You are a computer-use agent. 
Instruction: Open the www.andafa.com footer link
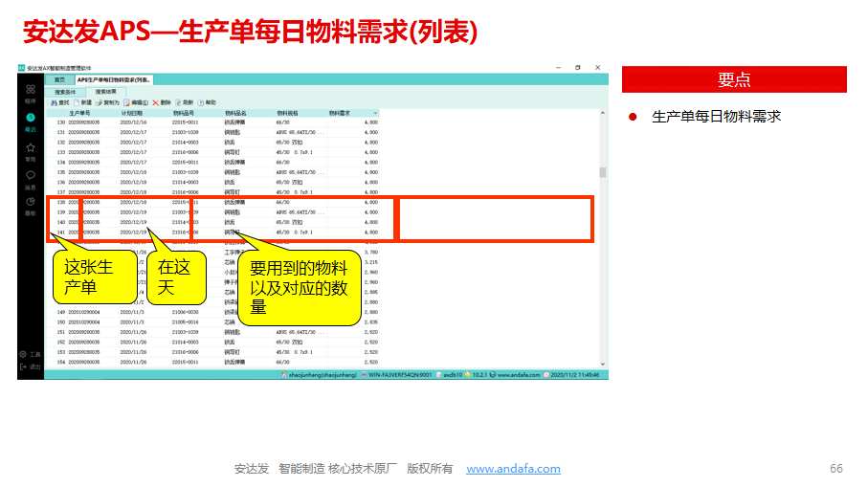point(513,469)
